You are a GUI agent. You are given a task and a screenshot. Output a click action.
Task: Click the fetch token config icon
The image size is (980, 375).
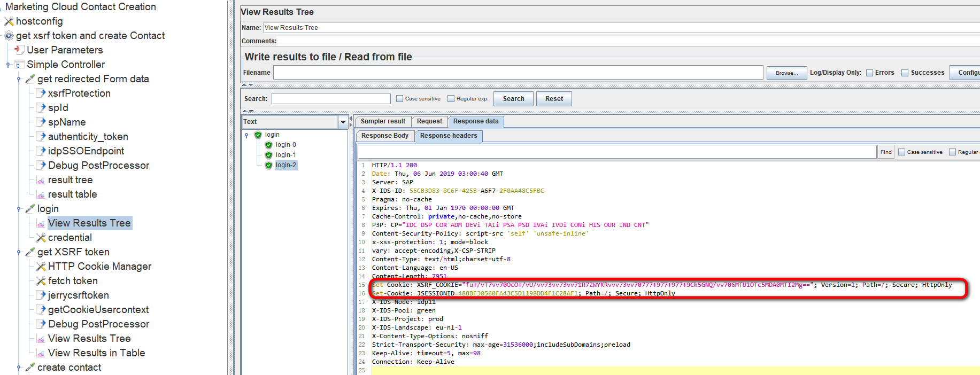tap(41, 281)
